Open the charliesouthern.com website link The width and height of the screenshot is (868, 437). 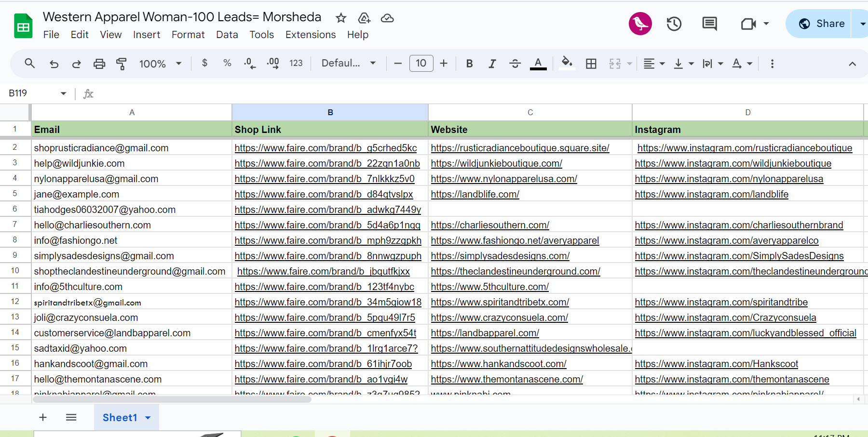pos(490,225)
